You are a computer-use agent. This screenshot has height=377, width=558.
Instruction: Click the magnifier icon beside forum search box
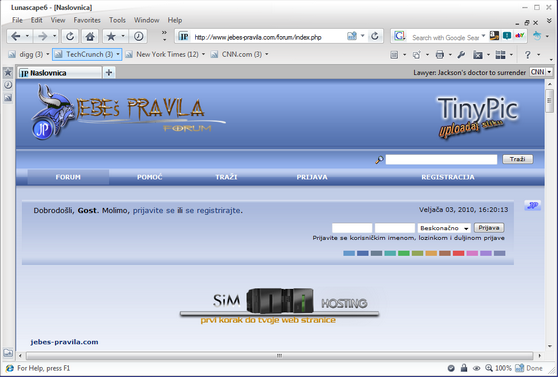(379, 160)
